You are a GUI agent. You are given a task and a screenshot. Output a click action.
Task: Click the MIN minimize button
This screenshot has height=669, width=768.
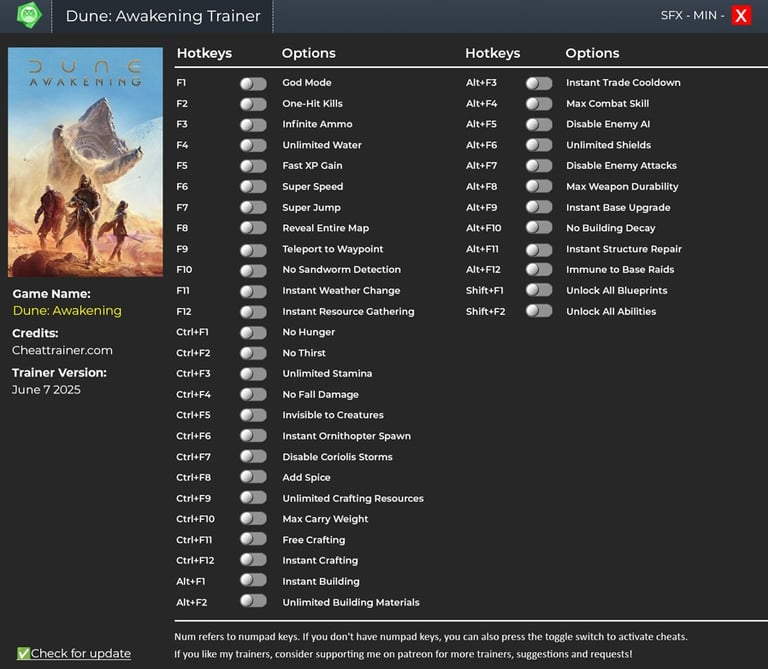pyautogui.click(x=705, y=16)
